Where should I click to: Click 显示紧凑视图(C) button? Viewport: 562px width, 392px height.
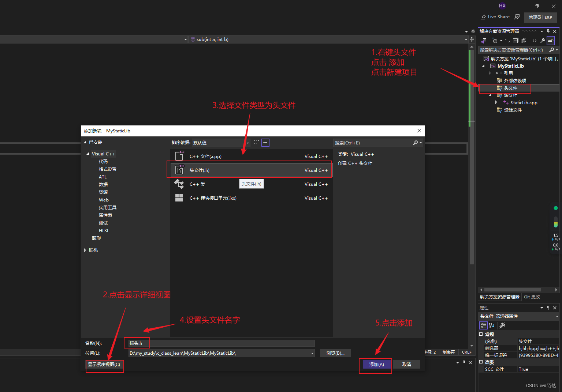[x=104, y=365]
